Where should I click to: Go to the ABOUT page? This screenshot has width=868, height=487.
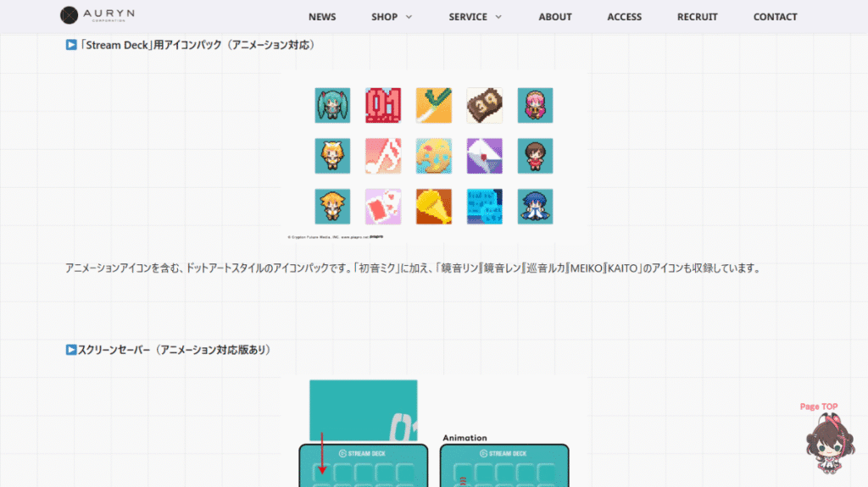(555, 17)
